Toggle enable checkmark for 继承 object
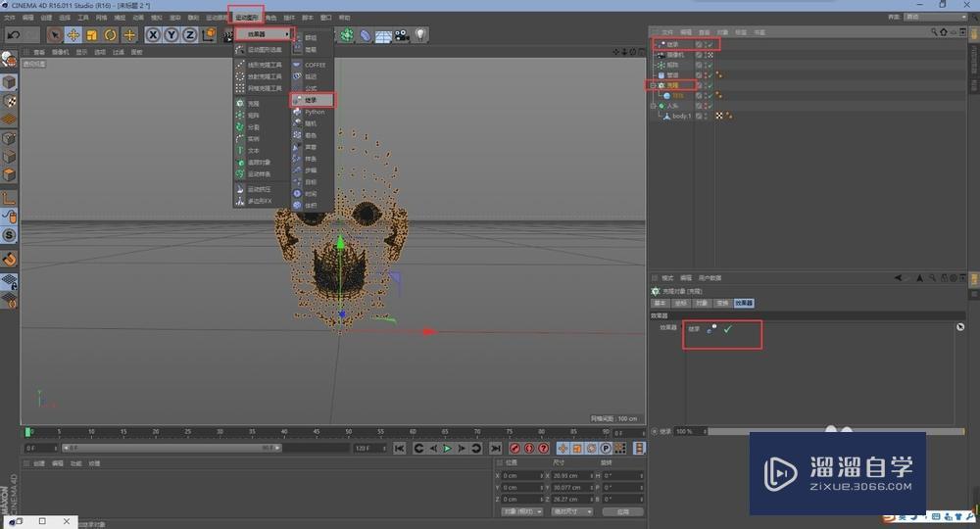The width and height of the screenshot is (980, 529). point(710,44)
